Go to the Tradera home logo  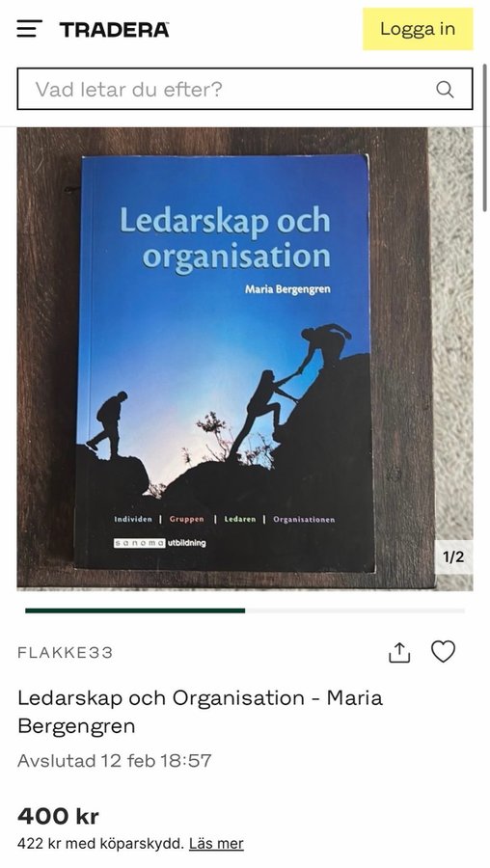tap(114, 29)
